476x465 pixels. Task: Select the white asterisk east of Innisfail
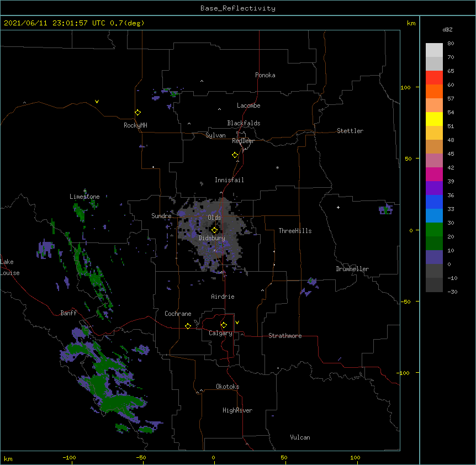pos(277,167)
